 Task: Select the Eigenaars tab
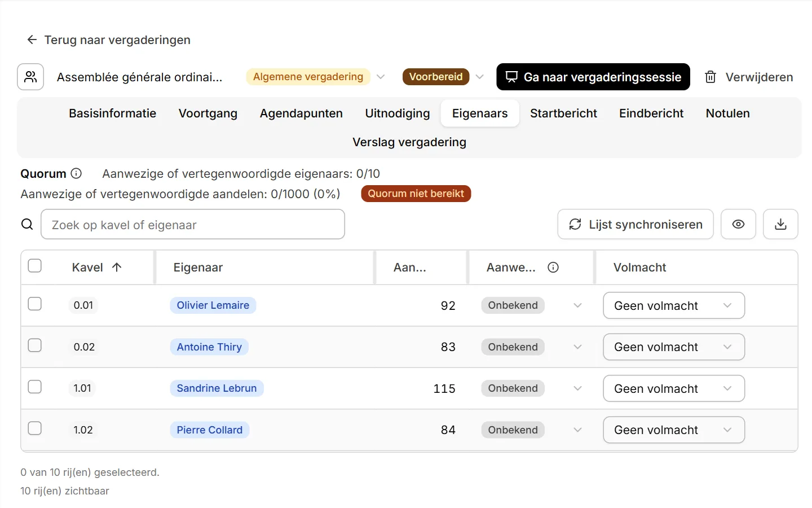coord(480,113)
